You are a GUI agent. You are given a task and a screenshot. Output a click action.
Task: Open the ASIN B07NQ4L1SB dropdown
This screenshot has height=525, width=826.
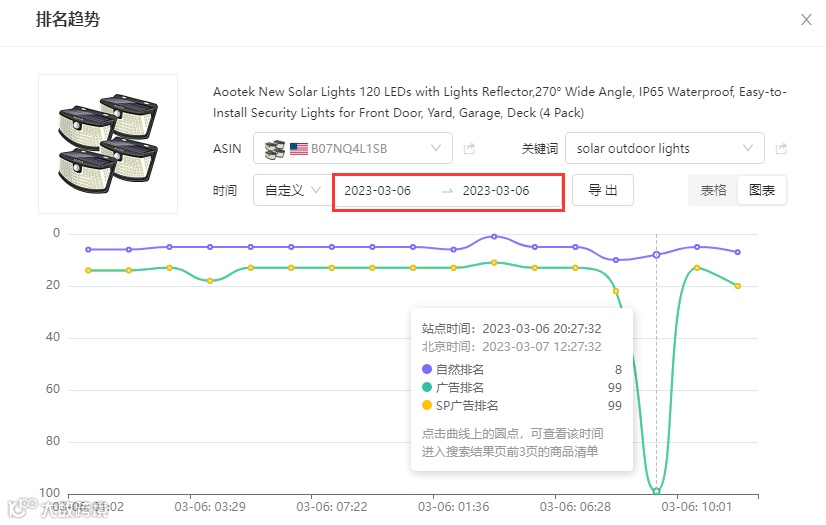352,148
